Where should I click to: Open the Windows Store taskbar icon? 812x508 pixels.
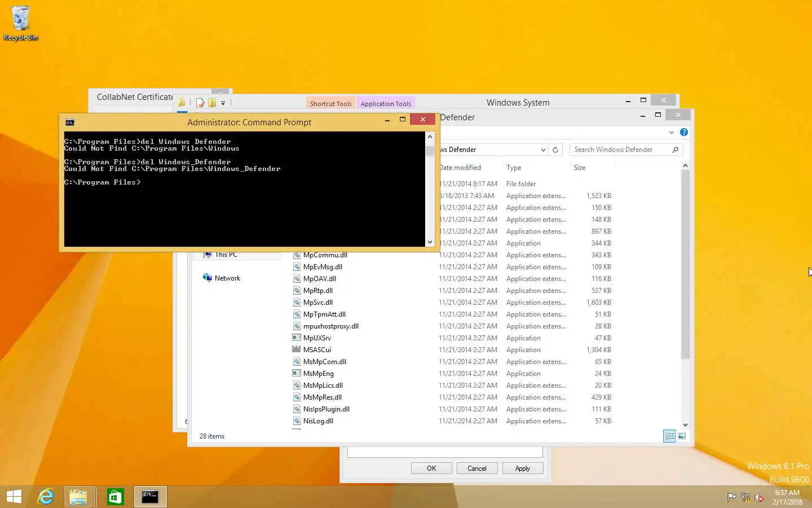pos(115,497)
